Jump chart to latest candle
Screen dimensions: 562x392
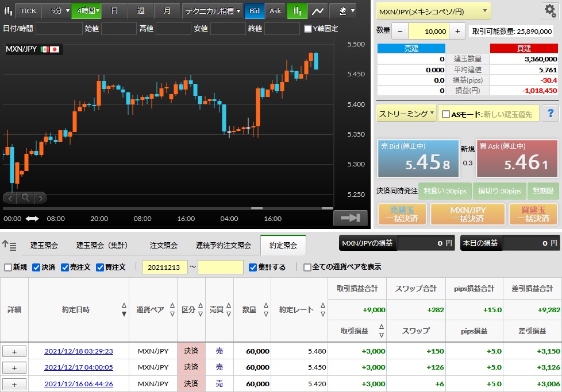click(x=350, y=218)
